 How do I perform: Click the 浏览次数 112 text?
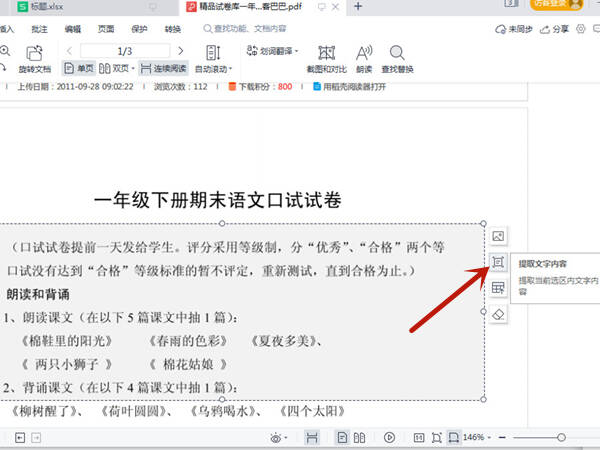(180, 86)
